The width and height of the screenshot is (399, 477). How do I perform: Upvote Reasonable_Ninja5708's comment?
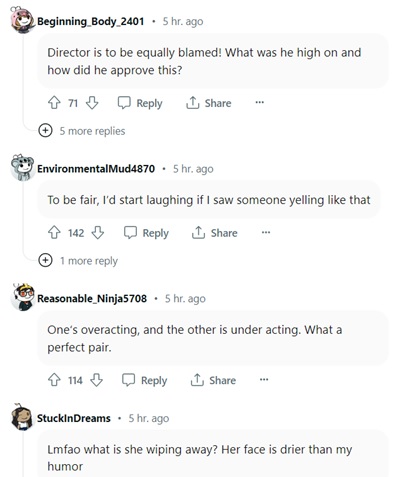pos(54,380)
